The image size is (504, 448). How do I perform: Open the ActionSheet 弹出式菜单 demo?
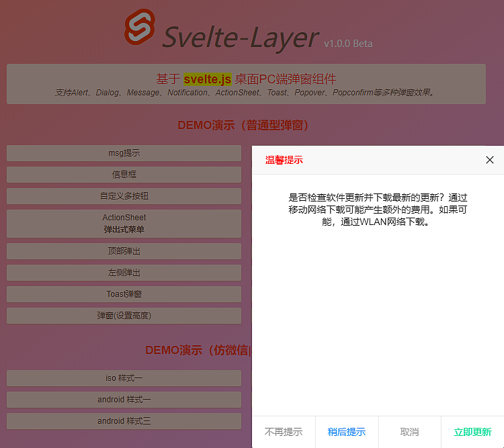(x=124, y=224)
